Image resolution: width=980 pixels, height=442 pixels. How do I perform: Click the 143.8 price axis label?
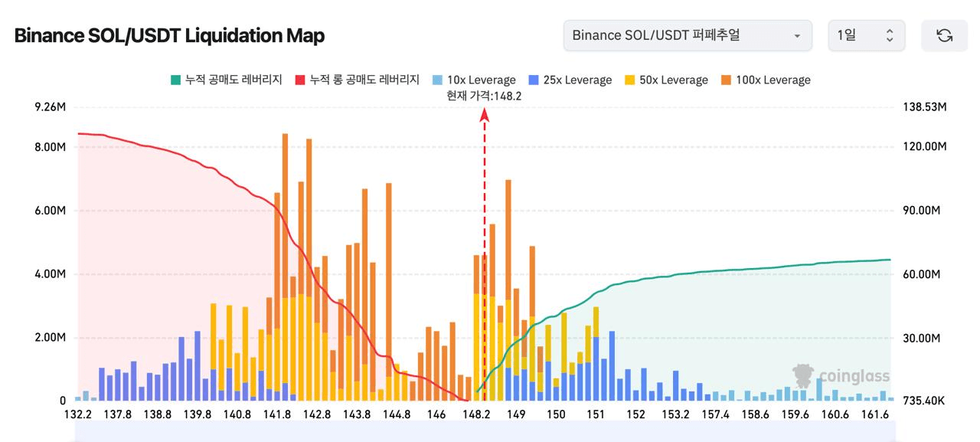[357, 414]
